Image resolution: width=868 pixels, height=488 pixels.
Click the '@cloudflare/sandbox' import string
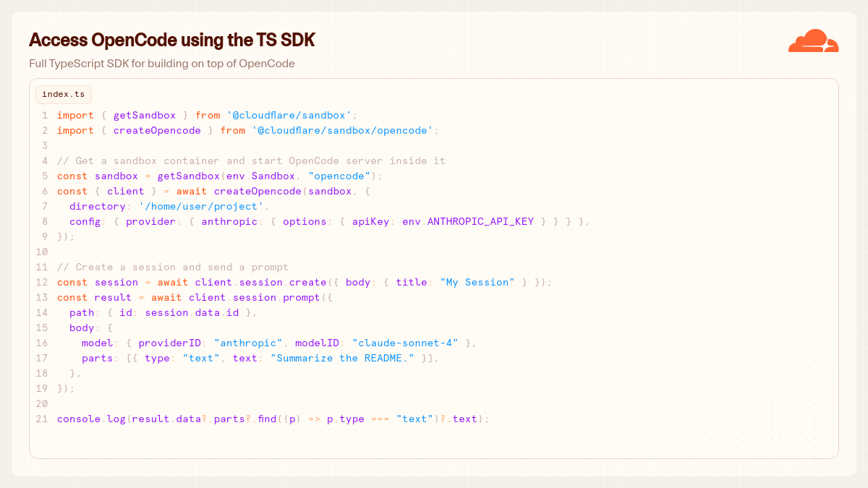[x=289, y=116]
